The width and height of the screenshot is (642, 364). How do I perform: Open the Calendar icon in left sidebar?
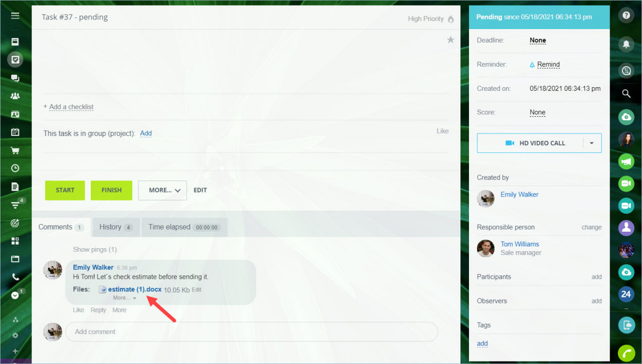click(15, 132)
